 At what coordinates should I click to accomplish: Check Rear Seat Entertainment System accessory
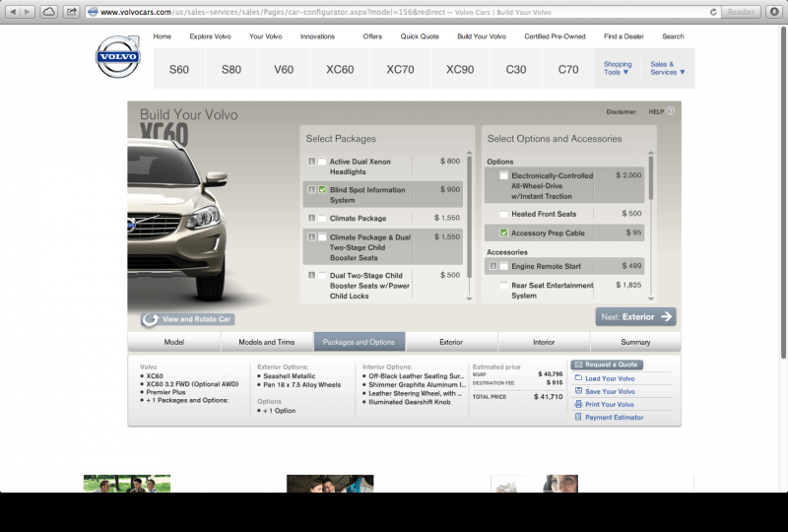tap(503, 285)
